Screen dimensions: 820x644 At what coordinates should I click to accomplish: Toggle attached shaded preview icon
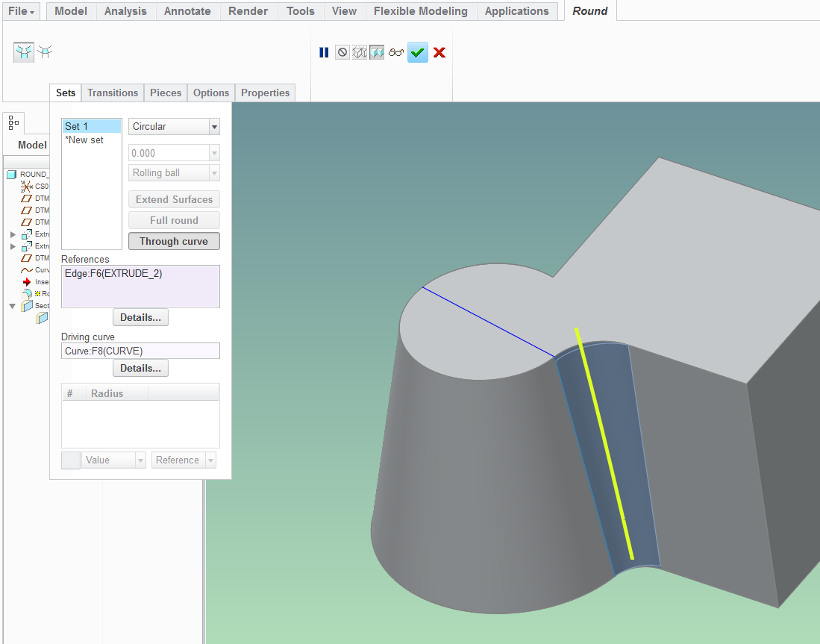377,52
